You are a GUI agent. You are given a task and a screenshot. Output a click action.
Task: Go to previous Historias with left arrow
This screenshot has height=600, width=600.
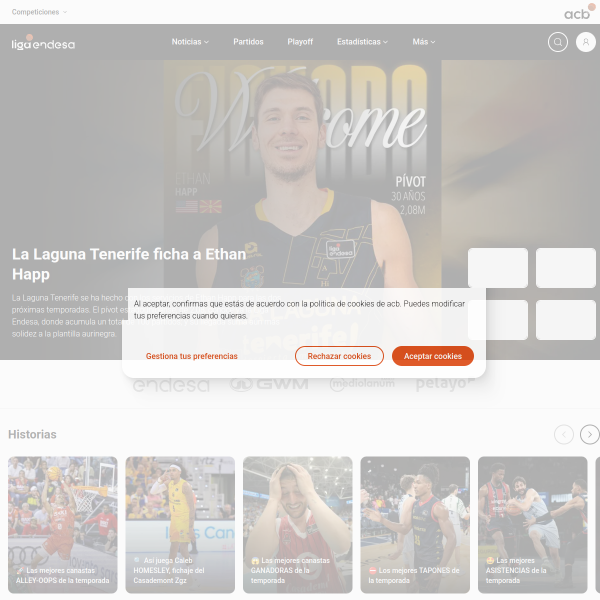(x=564, y=434)
